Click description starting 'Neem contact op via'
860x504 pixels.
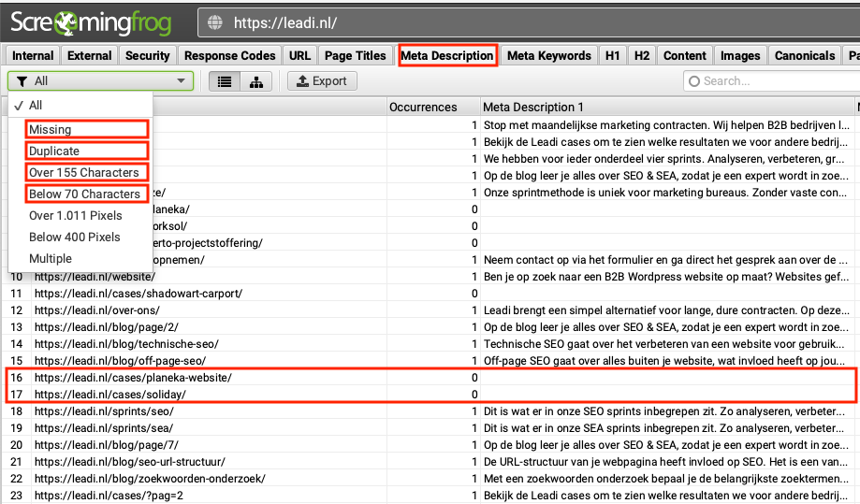664,260
